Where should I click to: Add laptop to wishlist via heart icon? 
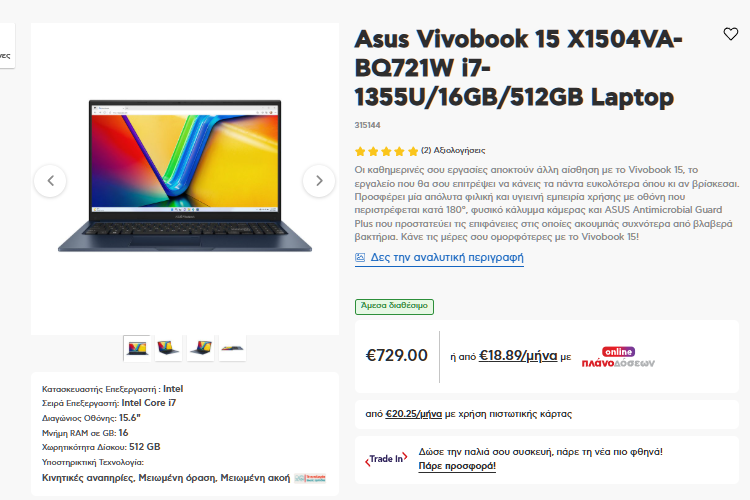pos(730,34)
